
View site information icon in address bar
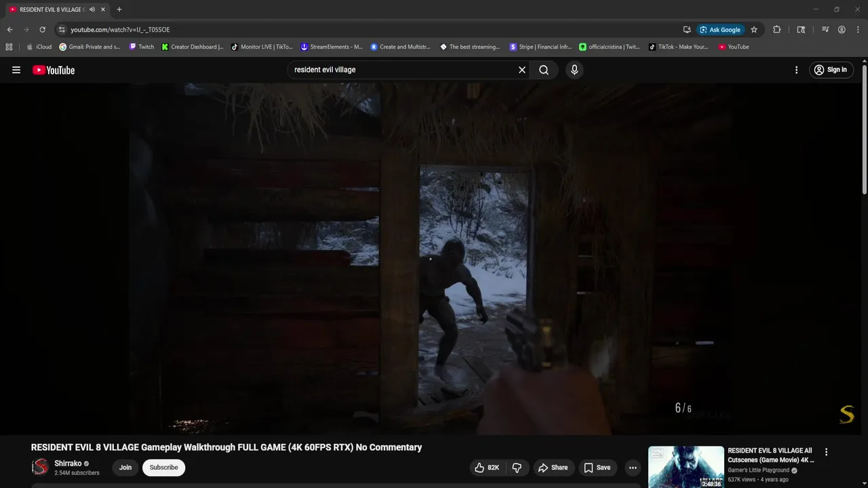[62, 30]
